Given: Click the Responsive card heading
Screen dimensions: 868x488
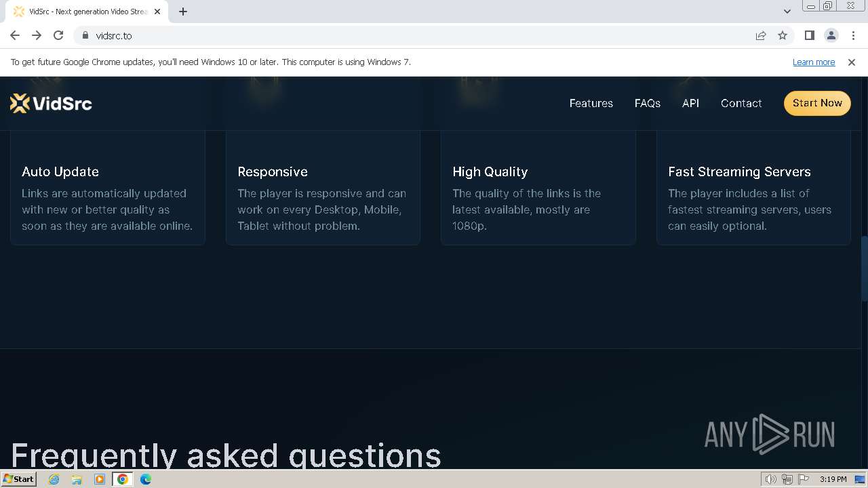Looking at the screenshot, I should click(273, 171).
